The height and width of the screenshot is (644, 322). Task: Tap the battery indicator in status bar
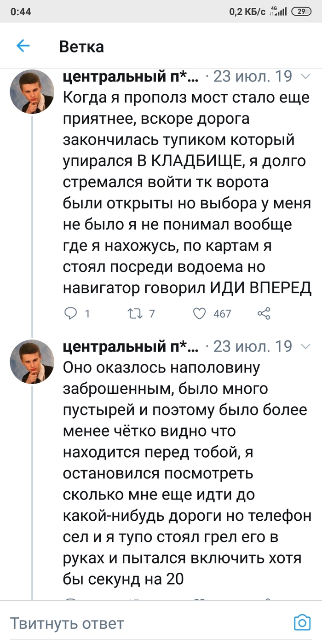click(301, 12)
